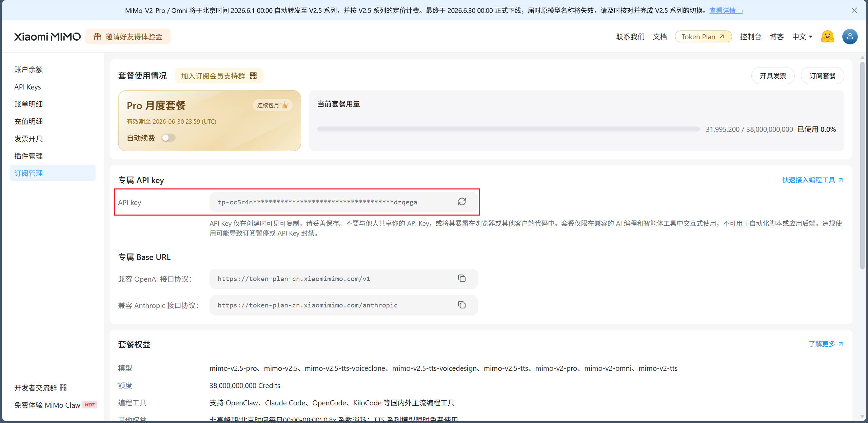Click the 套餐权益 section heading
Viewport: 868px width, 423px height.
pos(134,344)
